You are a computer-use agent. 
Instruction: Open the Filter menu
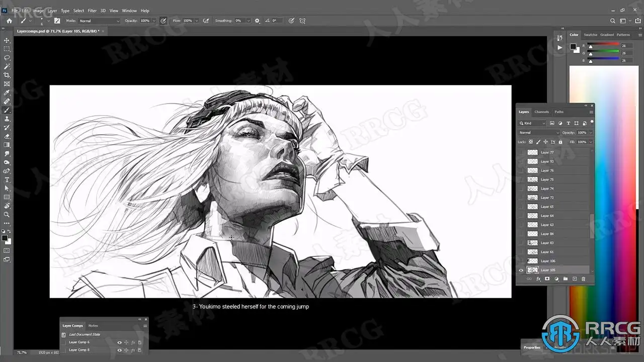pyautogui.click(x=92, y=11)
